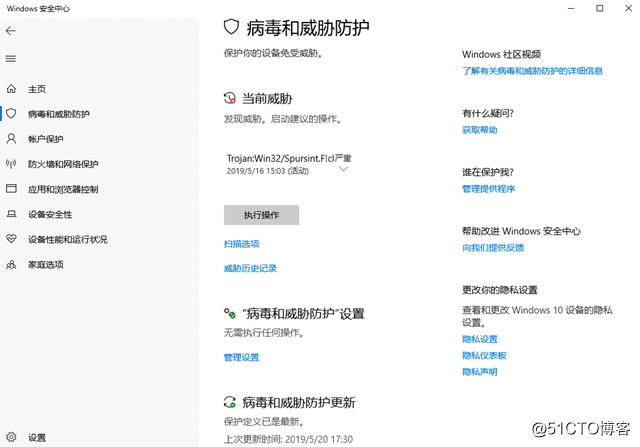Open the 隐私设置 link
Image resolution: width=640 pixels, height=447 pixels.
pos(480,339)
